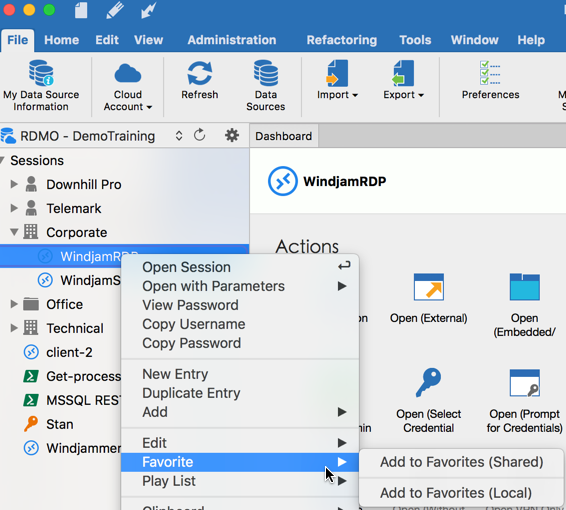Open My Data Source Information
Image resolution: width=566 pixels, height=510 pixels.
click(41, 86)
